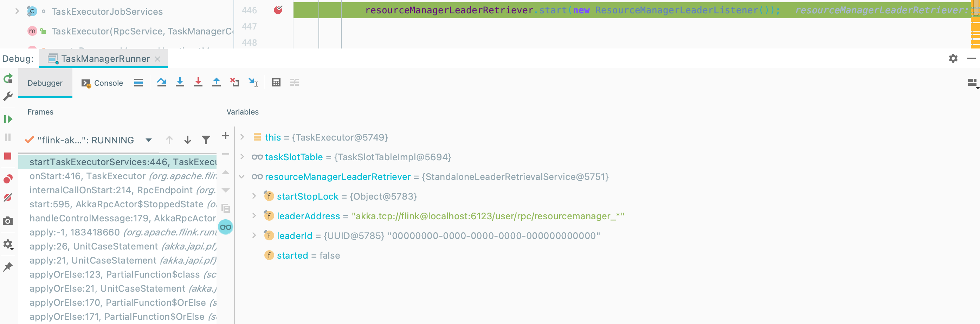Click the camera thread dump icon
The width and height of the screenshot is (980, 324).
(x=8, y=221)
